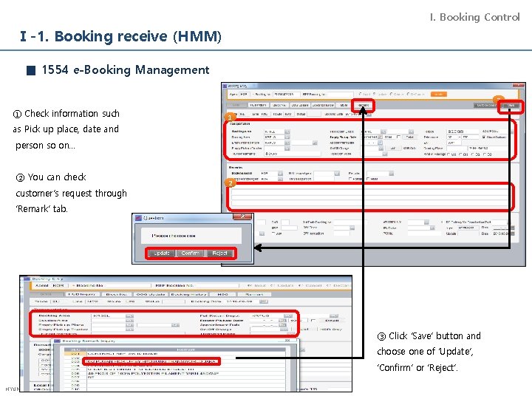Click Update button in Question dialog
The height and width of the screenshot is (399, 532).
click(162, 253)
